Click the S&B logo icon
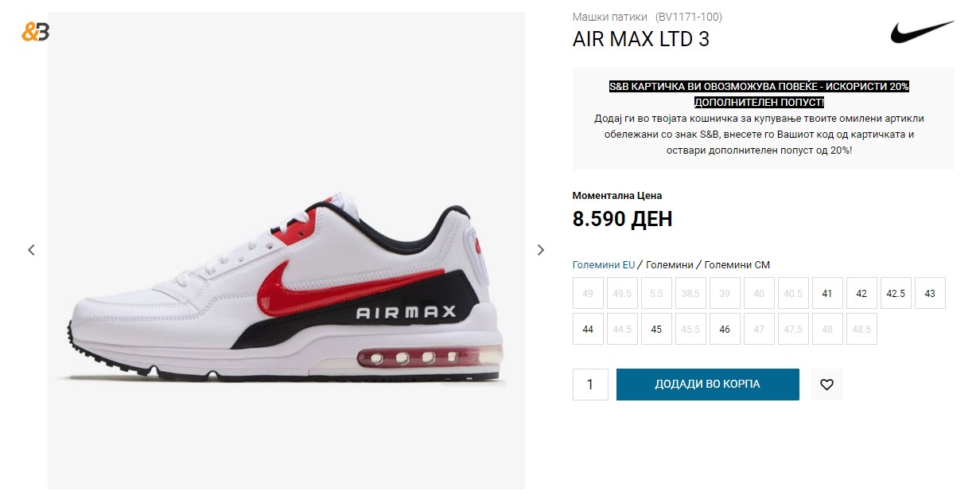This screenshot has height=496, width=980. [35, 32]
